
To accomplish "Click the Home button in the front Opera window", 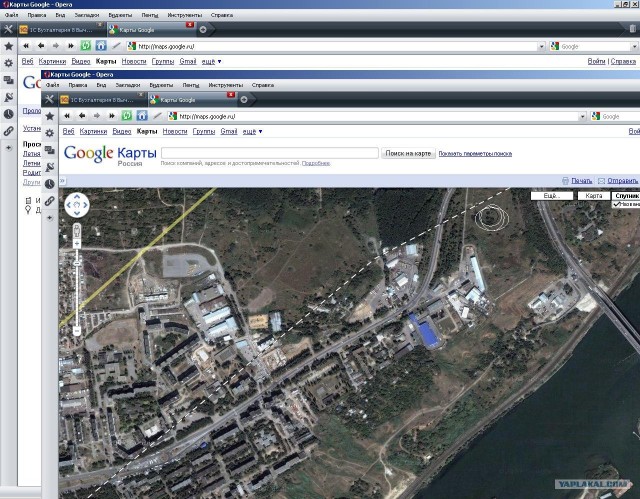I will [142, 116].
